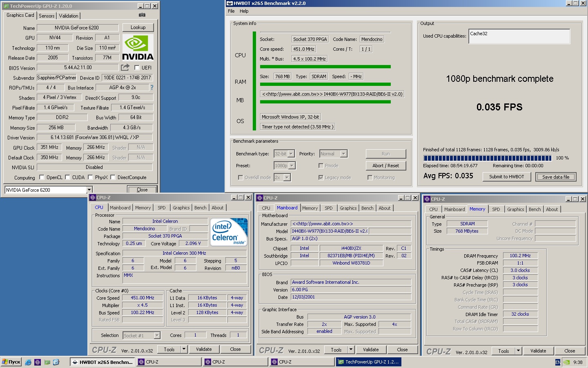Image resolution: width=588 pixels, height=368 pixels.
Task: Click the BIOS Version 5.44.A2.11.00 field
Action: tap(78, 67)
